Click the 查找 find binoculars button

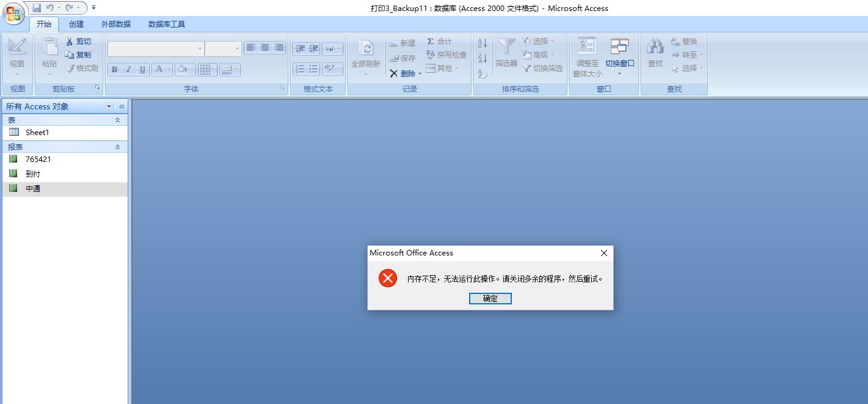tap(655, 53)
